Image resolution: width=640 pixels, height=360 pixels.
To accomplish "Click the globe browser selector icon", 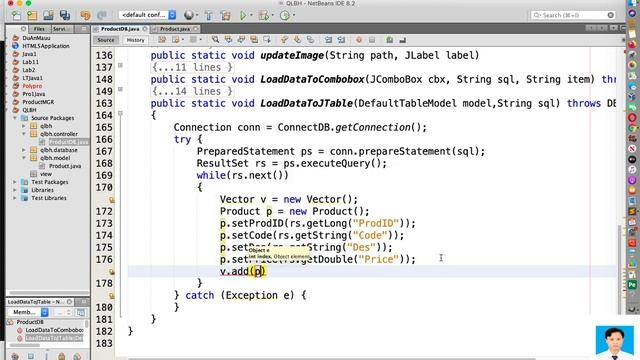I will click(x=189, y=16).
